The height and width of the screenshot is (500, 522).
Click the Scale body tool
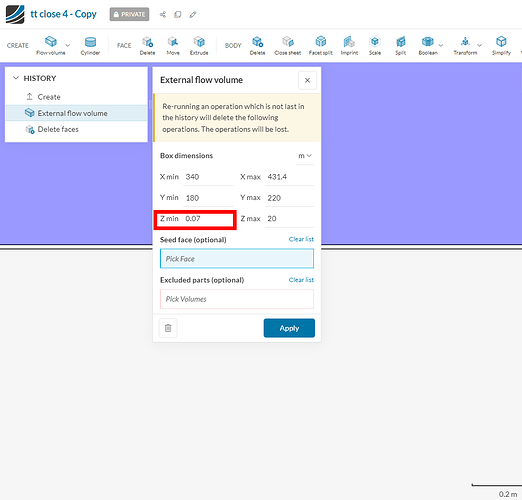[375, 45]
